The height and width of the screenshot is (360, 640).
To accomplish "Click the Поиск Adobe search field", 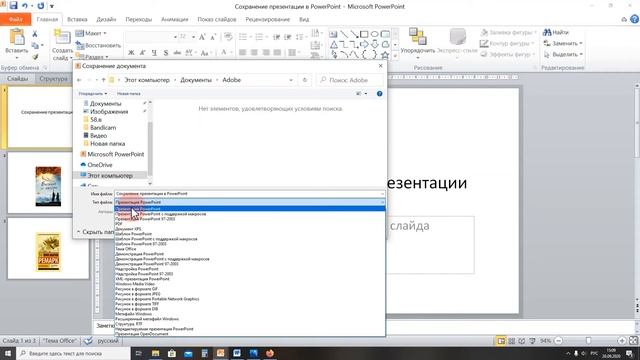I will pos(350,80).
